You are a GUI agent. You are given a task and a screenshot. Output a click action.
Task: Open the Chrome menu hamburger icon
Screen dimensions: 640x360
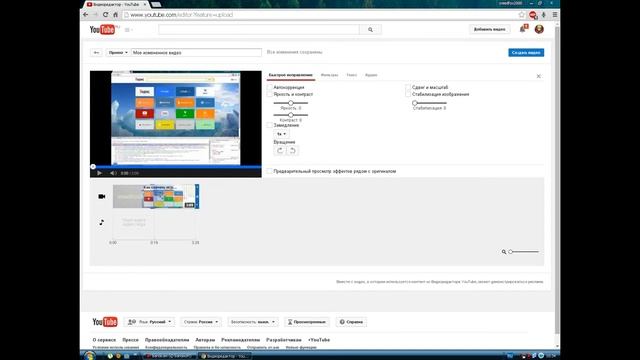[555, 15]
